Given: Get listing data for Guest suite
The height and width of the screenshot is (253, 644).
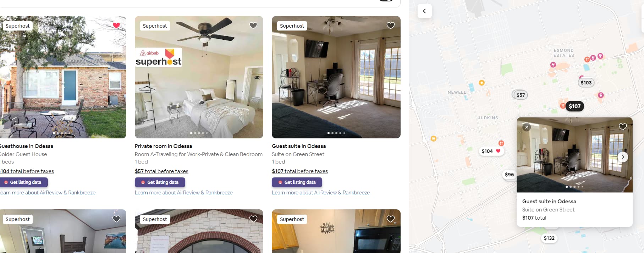Looking at the screenshot, I should (x=297, y=182).
